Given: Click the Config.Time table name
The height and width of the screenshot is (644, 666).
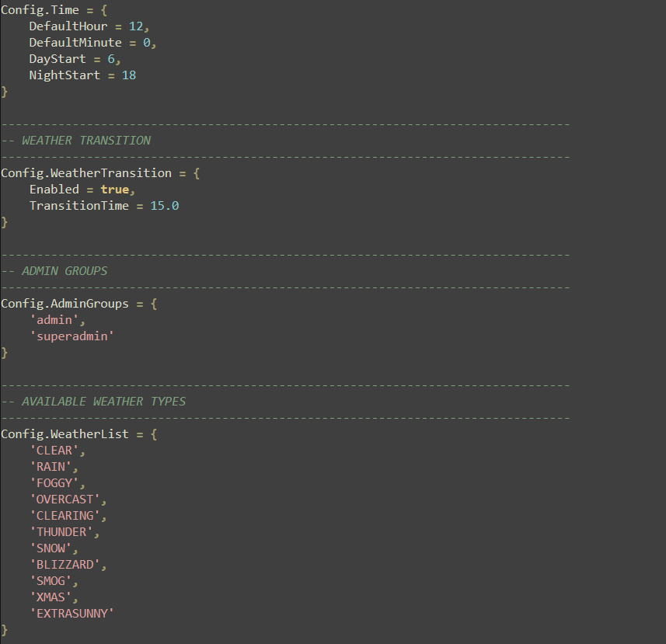Looking at the screenshot, I should (x=37, y=9).
